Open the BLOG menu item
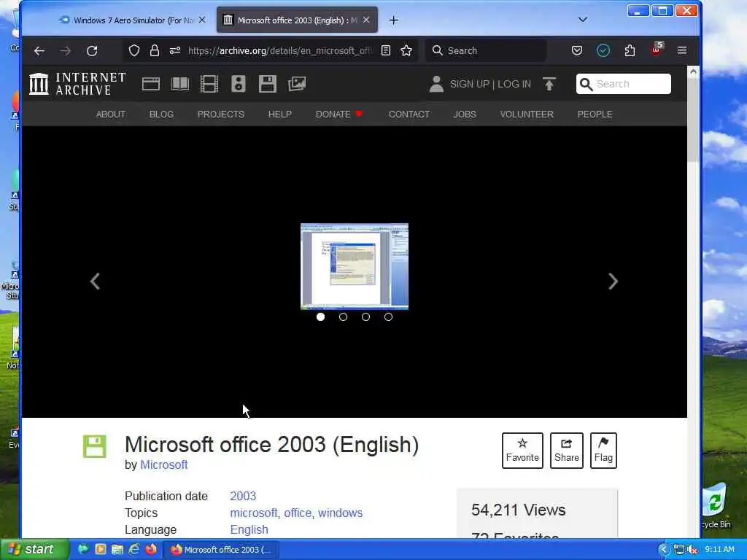 pos(161,114)
